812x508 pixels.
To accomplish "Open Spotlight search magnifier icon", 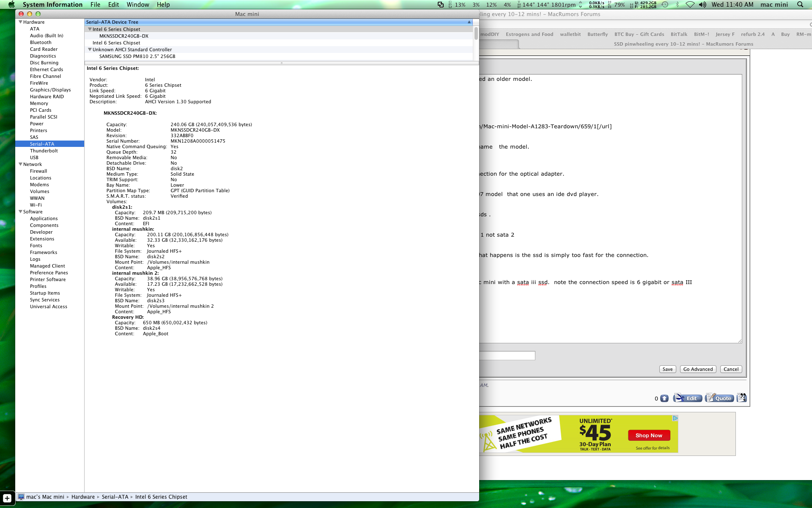I will [x=800, y=5].
